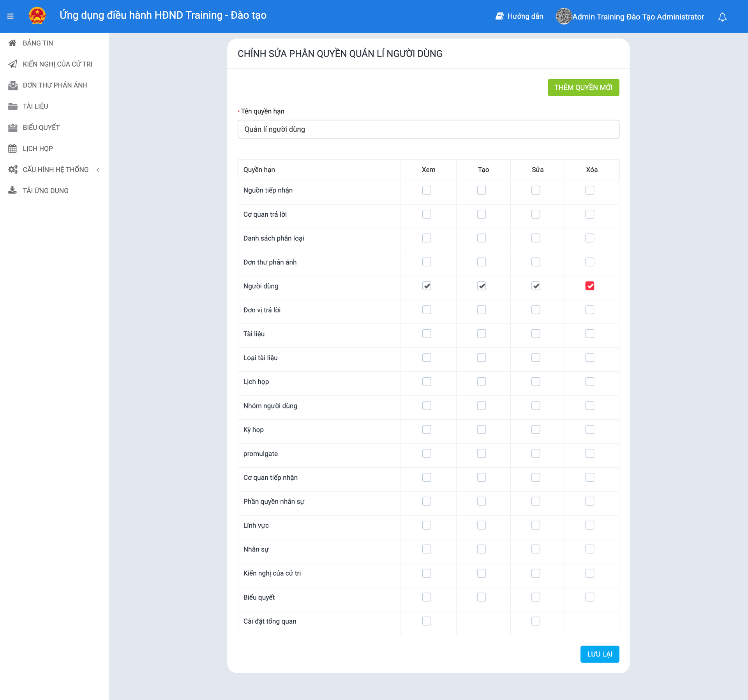This screenshot has width=748, height=700.
Task: Open the Biểu quyết menu item
Action: point(41,127)
